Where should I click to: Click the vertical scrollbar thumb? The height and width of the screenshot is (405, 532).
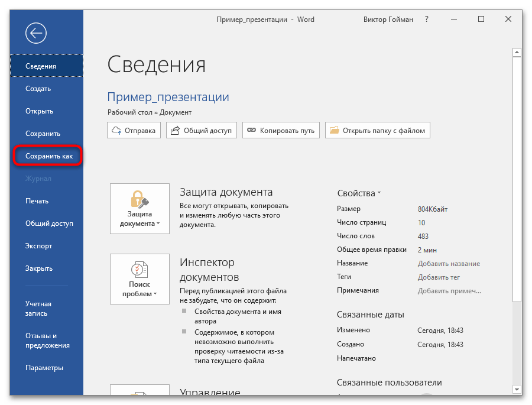click(x=517, y=179)
